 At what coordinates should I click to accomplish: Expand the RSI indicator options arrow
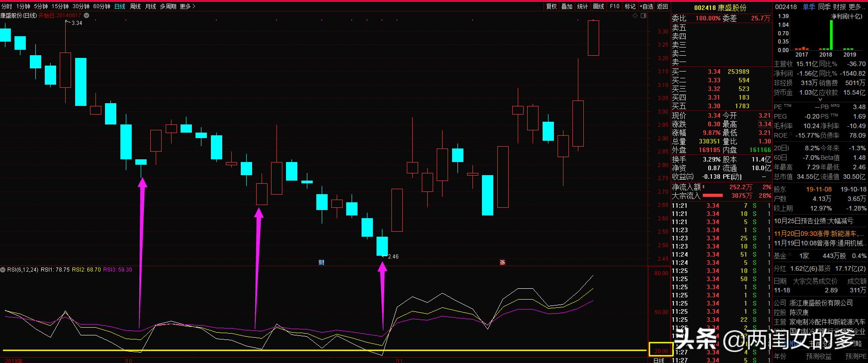click(3, 270)
